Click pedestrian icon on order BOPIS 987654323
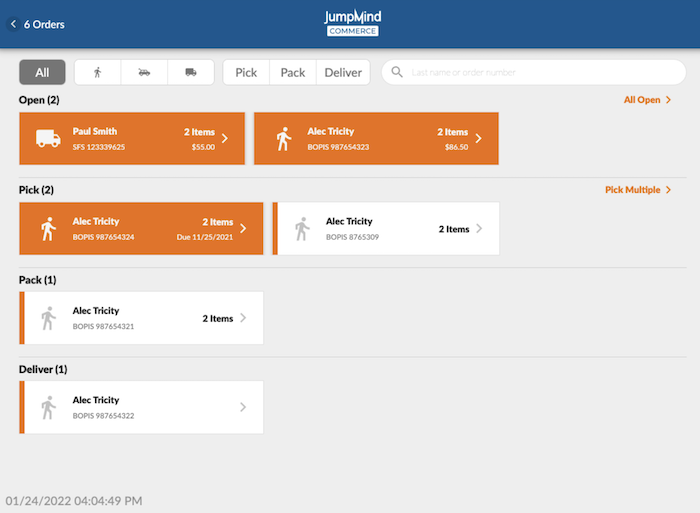700x513 pixels. (283, 139)
